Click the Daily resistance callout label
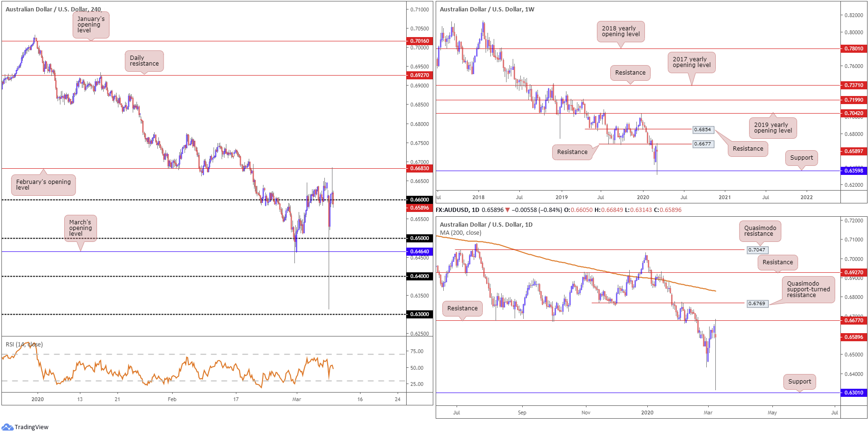This screenshot has height=432, width=868. pyautogui.click(x=144, y=61)
